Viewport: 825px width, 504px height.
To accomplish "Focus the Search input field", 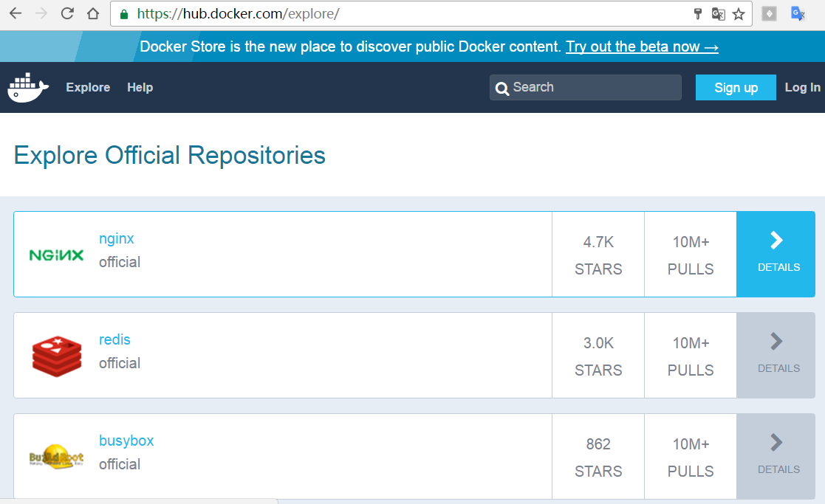I will pos(586,87).
